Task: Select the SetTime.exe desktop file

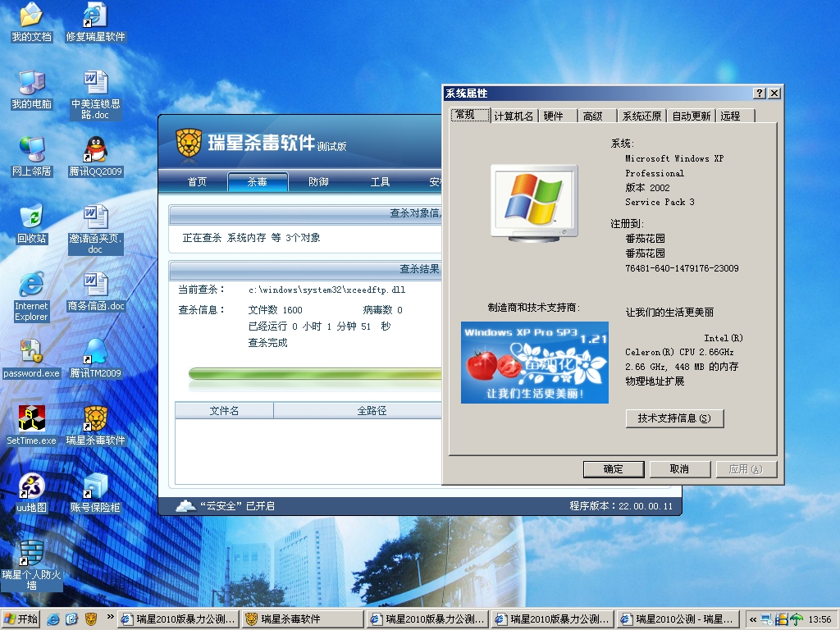Action: (x=31, y=427)
